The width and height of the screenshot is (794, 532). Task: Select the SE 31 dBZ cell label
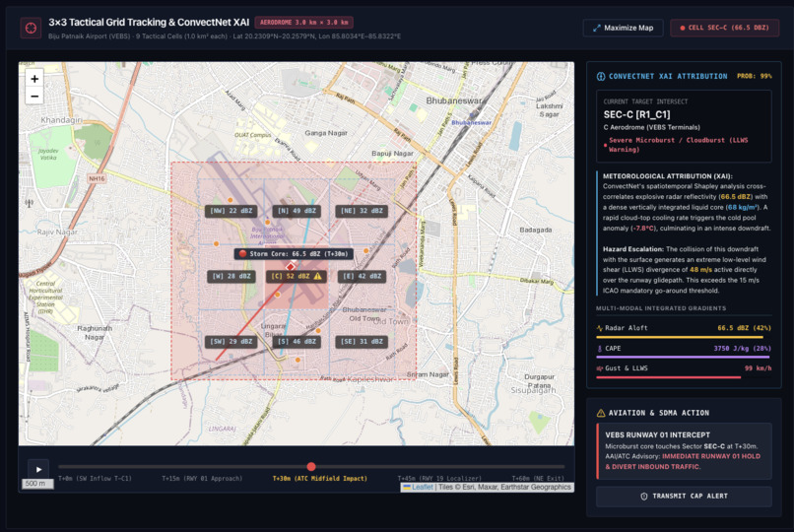click(362, 342)
